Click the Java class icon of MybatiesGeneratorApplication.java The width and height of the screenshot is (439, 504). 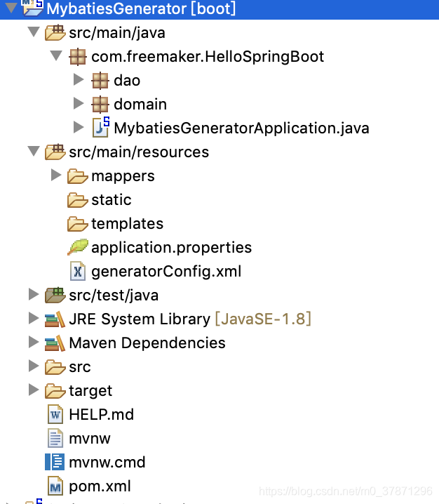tap(101, 127)
